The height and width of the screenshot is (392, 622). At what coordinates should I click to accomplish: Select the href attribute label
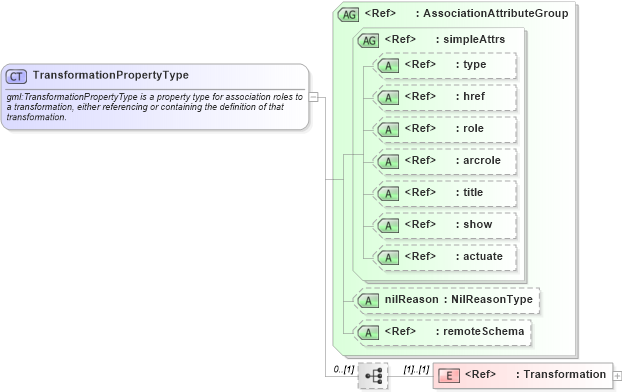point(474,96)
